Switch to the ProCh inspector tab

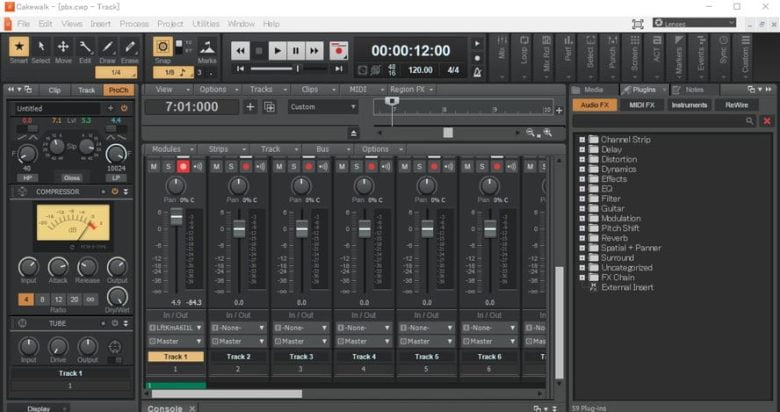(x=118, y=90)
